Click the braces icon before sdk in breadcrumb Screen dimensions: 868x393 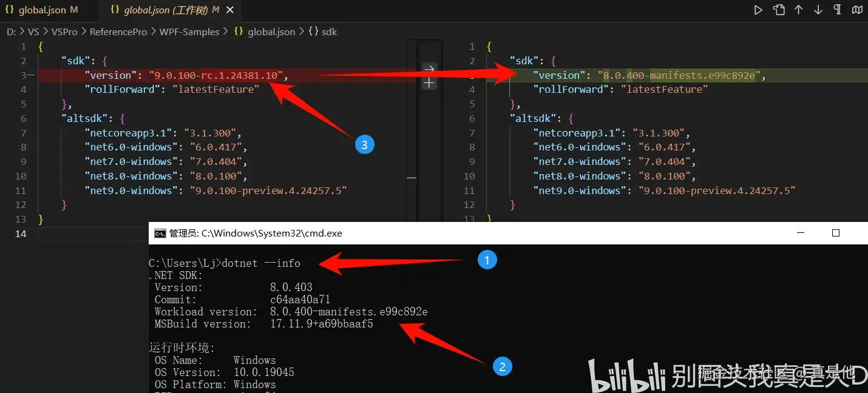coord(313,32)
